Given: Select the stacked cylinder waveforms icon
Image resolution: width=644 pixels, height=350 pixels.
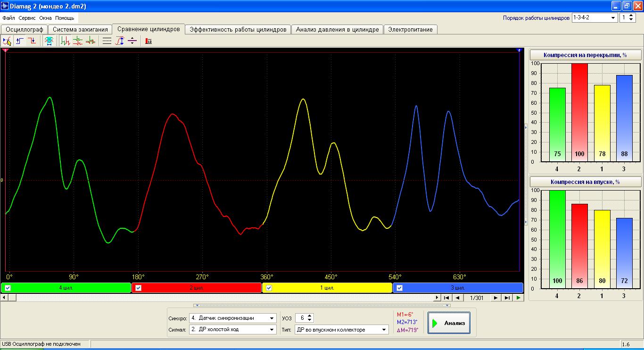Looking at the screenshot, I should [78, 41].
